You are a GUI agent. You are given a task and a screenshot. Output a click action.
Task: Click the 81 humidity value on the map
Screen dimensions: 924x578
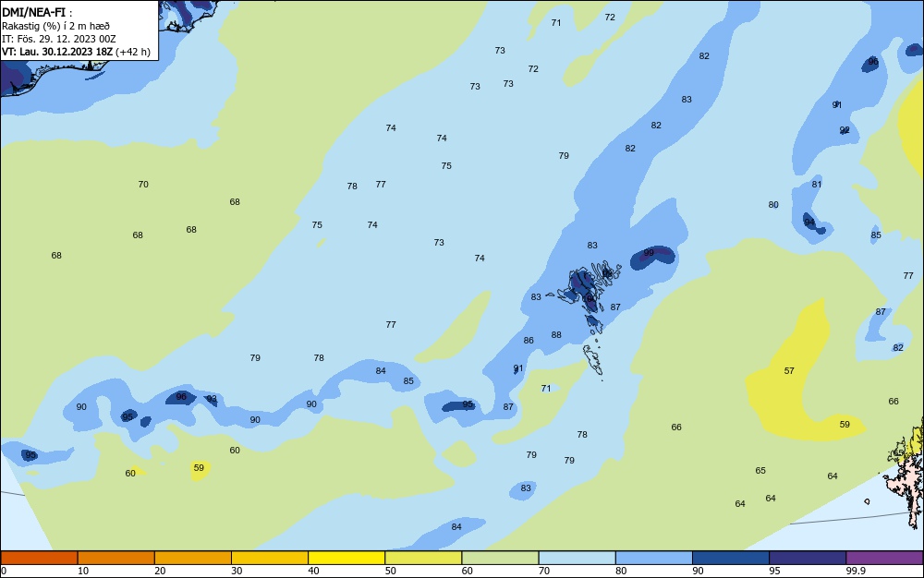click(x=816, y=185)
